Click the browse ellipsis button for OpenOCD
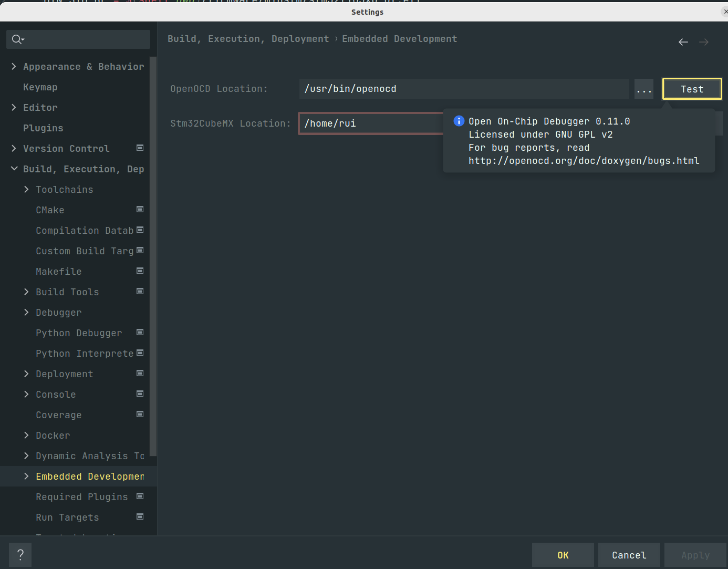The height and width of the screenshot is (569, 728). (643, 89)
